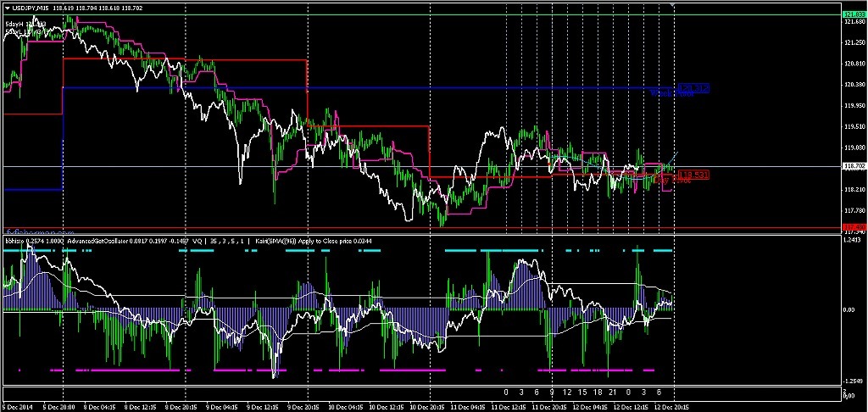
Task: Select the AdvancedGetOscillator indicator label
Action: tap(96, 241)
